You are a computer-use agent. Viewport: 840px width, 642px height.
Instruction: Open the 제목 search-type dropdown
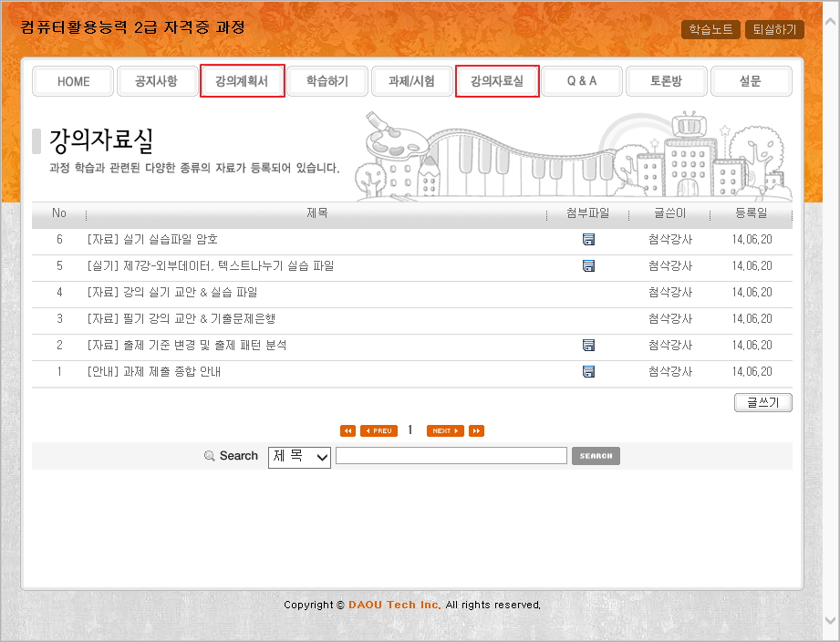point(299,457)
